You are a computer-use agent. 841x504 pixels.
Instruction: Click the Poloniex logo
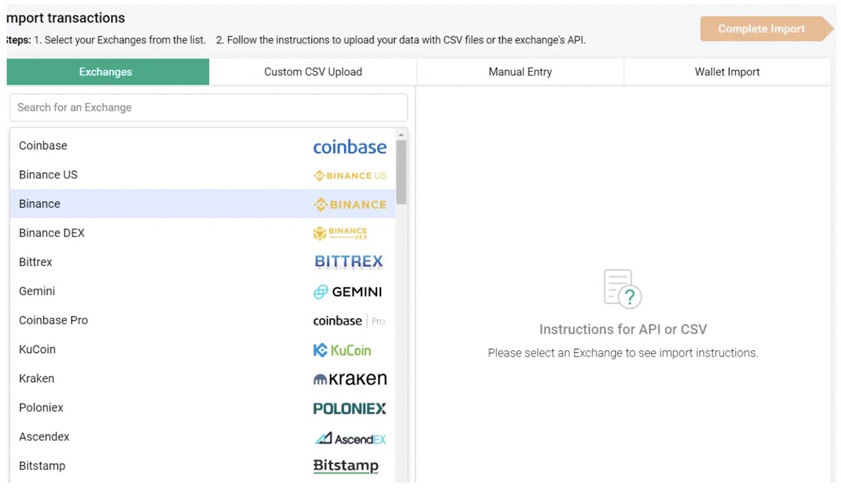tap(350, 408)
